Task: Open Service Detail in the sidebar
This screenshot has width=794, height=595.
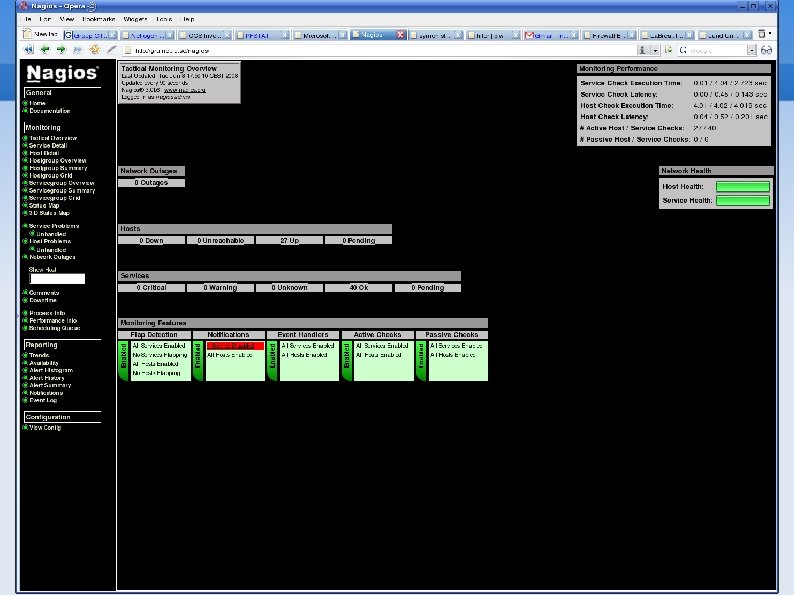Action: [x=48, y=145]
